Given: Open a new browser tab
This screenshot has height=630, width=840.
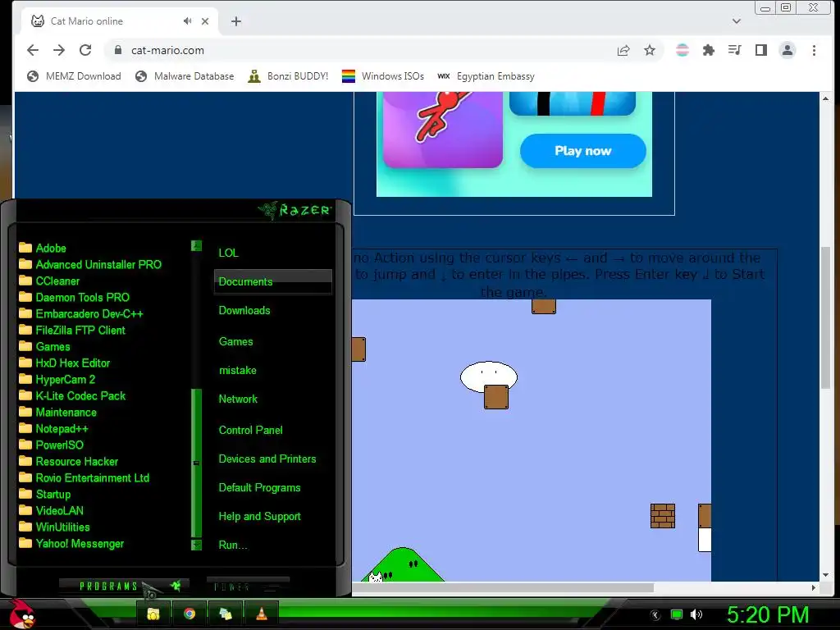Looking at the screenshot, I should pos(236,21).
